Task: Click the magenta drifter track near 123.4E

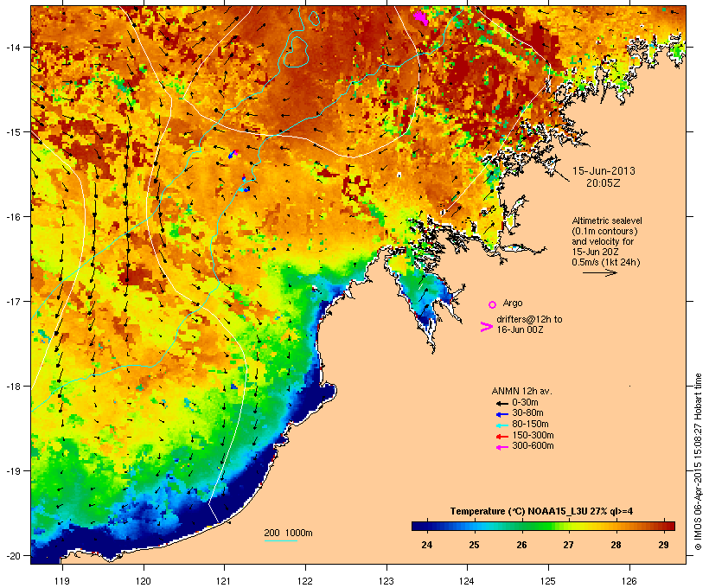Action: click(421, 18)
